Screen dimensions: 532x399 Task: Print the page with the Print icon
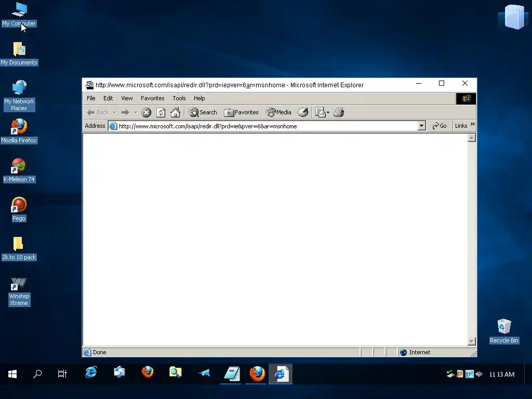pyautogui.click(x=339, y=112)
